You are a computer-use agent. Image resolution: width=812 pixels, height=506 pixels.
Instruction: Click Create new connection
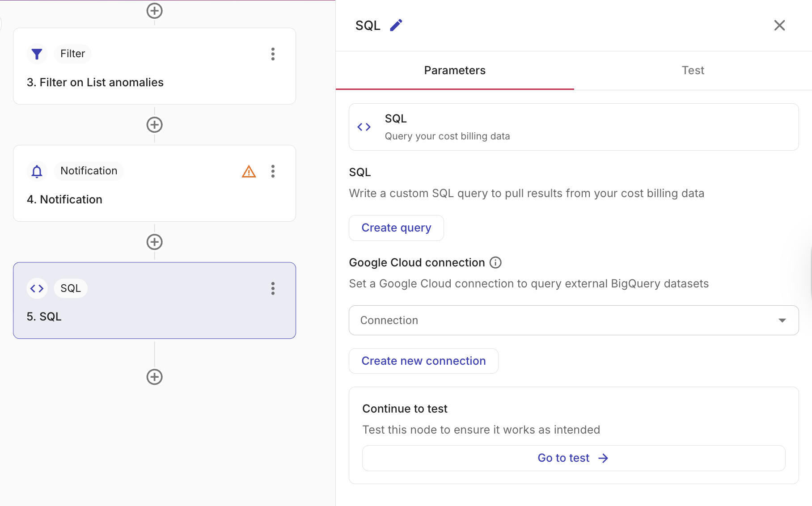tap(423, 361)
